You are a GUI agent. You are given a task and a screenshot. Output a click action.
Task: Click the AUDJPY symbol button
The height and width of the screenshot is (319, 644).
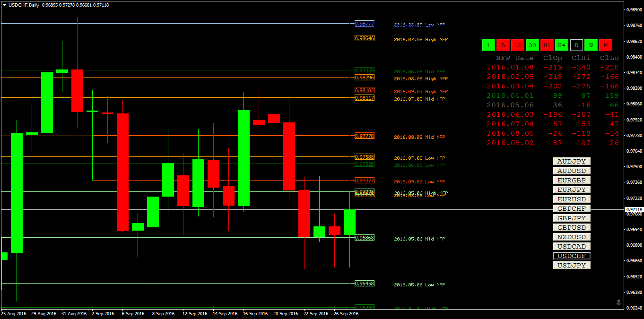coord(571,161)
